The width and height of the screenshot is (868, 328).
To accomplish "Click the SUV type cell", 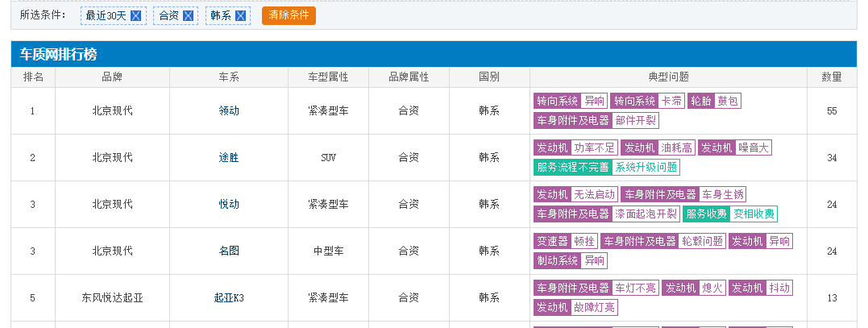I will coord(328,158).
